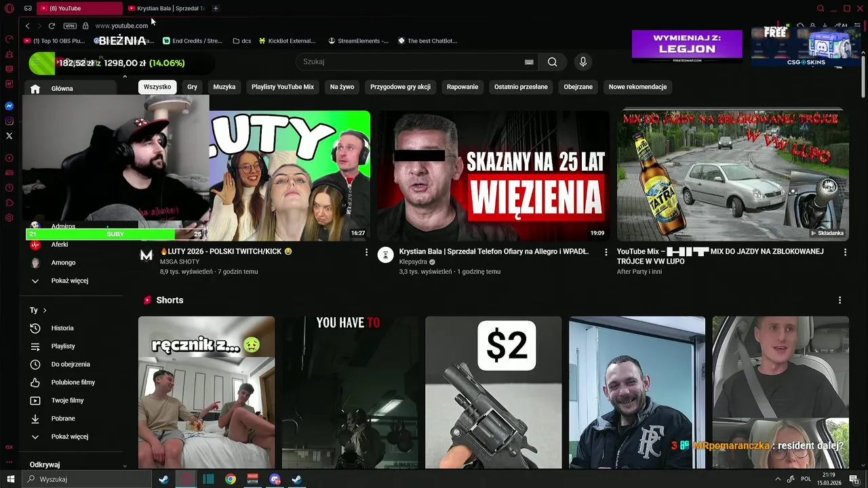Open Polubione filmy liked videos

pyautogui.click(x=73, y=382)
